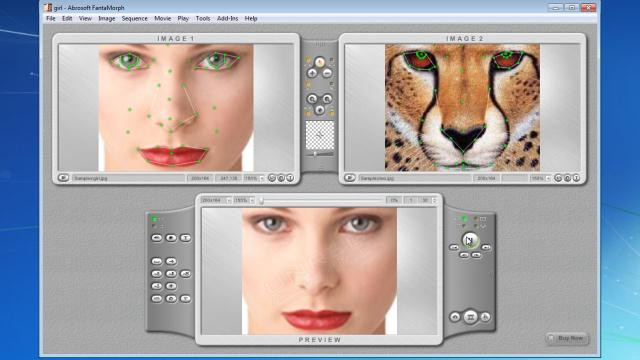Select the highlighted top round tool in center panel
Viewport: 640px width, 360px height.
tap(320, 62)
